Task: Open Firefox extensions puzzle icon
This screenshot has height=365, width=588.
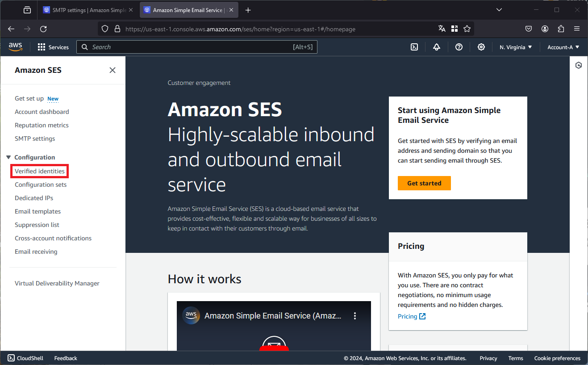Action: click(561, 29)
